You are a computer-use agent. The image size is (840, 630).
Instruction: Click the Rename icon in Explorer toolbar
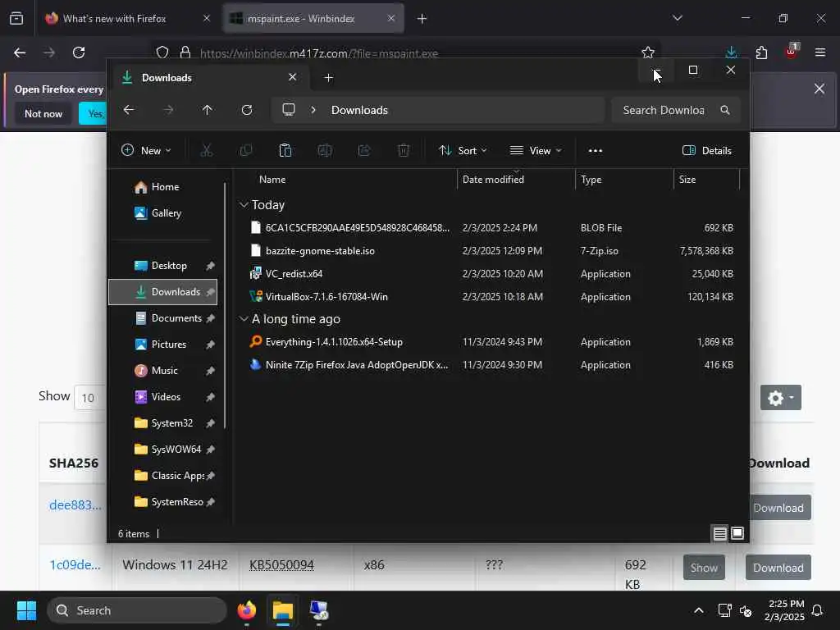click(x=325, y=151)
